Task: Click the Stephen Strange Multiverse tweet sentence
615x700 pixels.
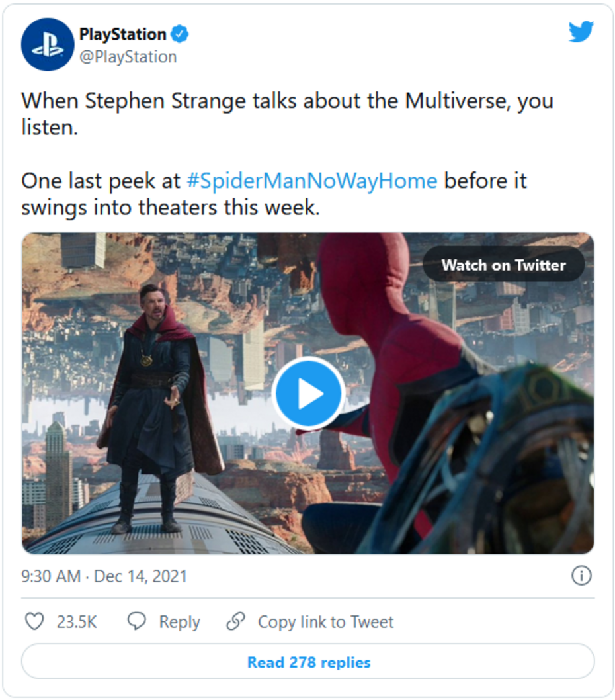Action: pyautogui.click(x=286, y=102)
